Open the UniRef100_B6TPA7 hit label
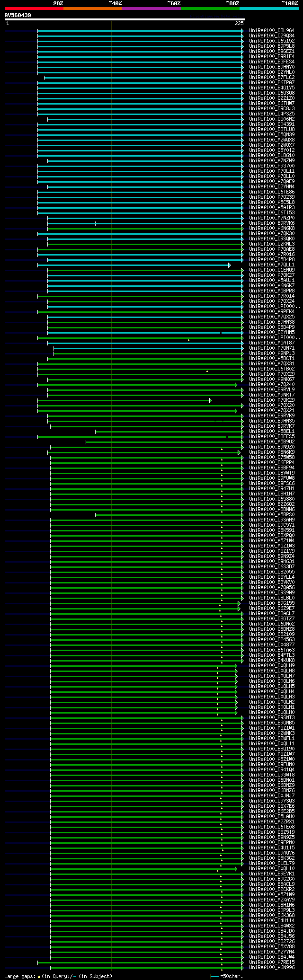Viewport: 303px width, 980px height. (x=272, y=83)
